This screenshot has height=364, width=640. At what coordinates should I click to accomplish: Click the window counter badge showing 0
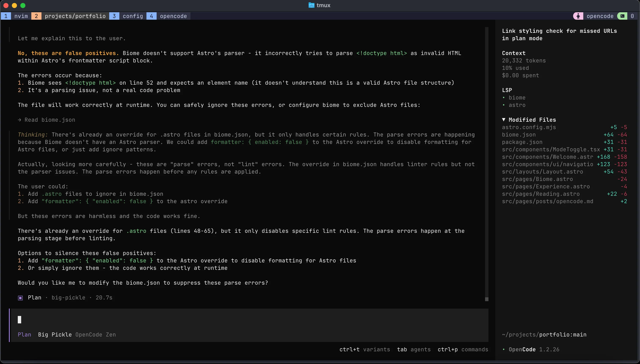[633, 16]
